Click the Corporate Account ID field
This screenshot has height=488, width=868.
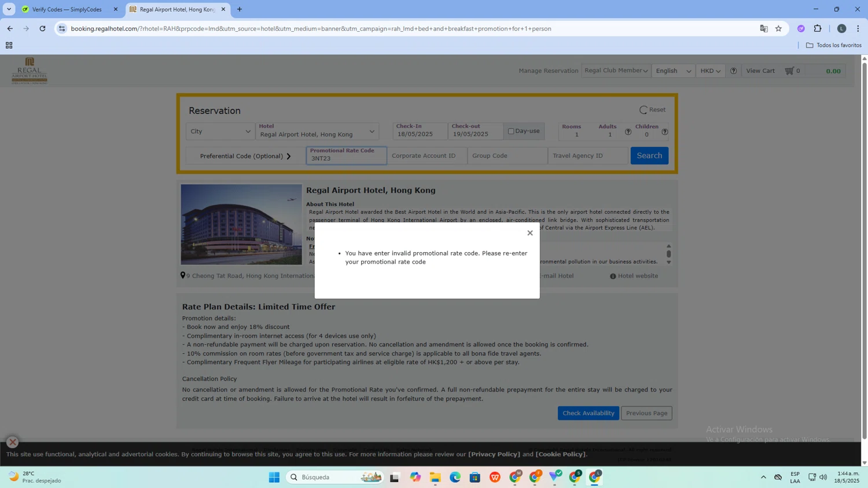427,156
